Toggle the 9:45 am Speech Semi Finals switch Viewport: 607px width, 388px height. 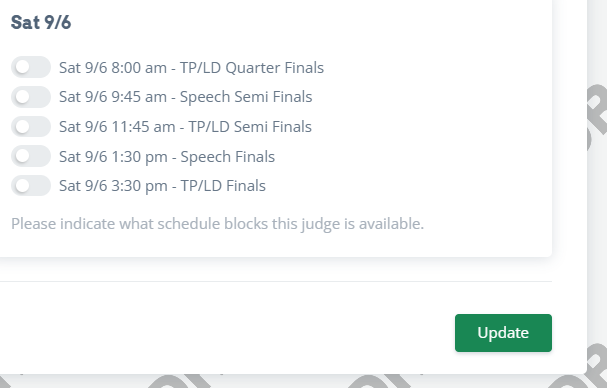pyautogui.click(x=31, y=97)
